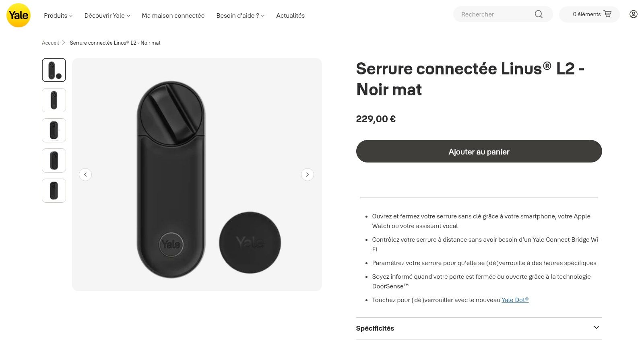
Task: Select Ma maison connectée in navigation
Action: coord(173,16)
